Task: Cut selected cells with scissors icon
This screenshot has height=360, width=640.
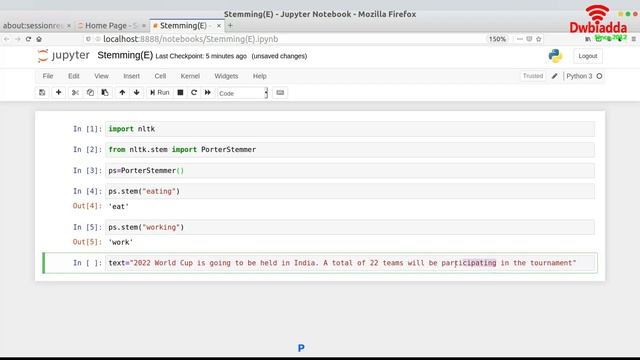Action: (x=75, y=93)
